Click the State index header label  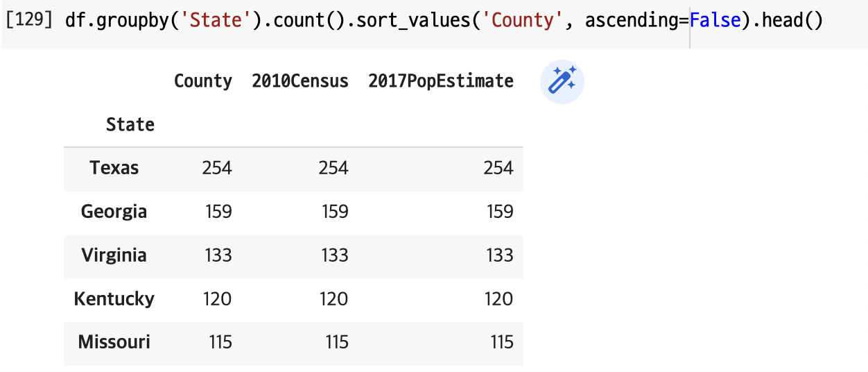coord(130,125)
